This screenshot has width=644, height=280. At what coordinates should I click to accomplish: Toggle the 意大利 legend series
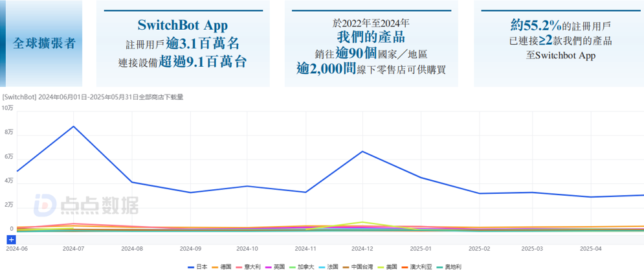click(x=249, y=267)
